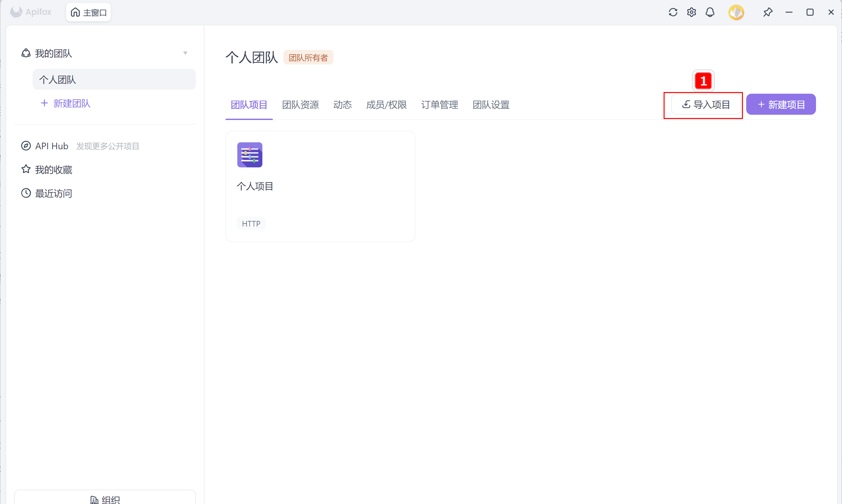842x504 pixels.
Task: Click the user avatar icon
Action: [736, 12]
